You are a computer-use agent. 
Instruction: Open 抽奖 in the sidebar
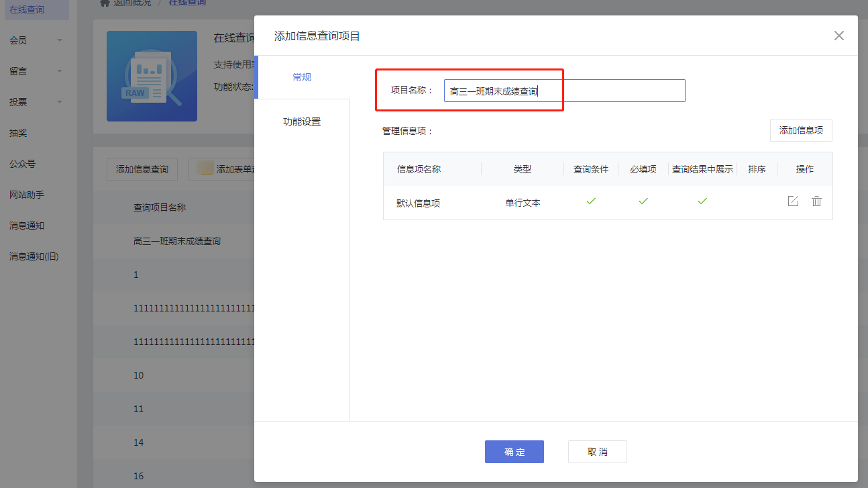[19, 133]
